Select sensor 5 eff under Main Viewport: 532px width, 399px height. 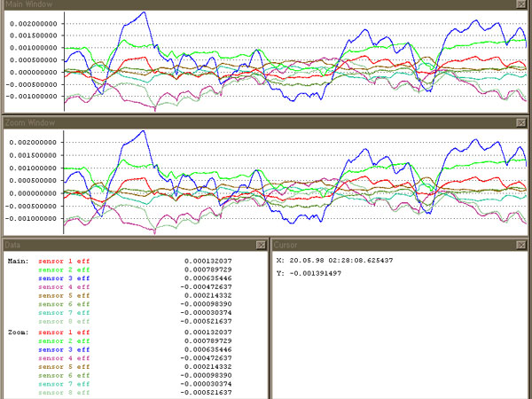[x=63, y=295]
